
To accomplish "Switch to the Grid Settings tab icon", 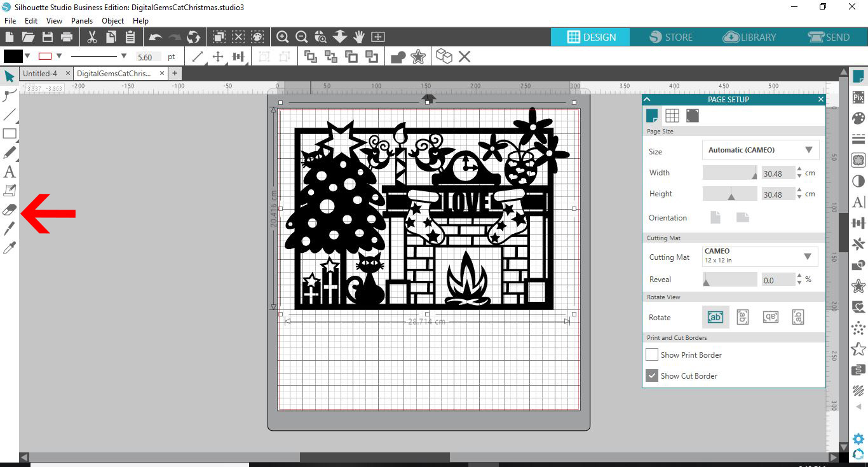I will (672, 115).
